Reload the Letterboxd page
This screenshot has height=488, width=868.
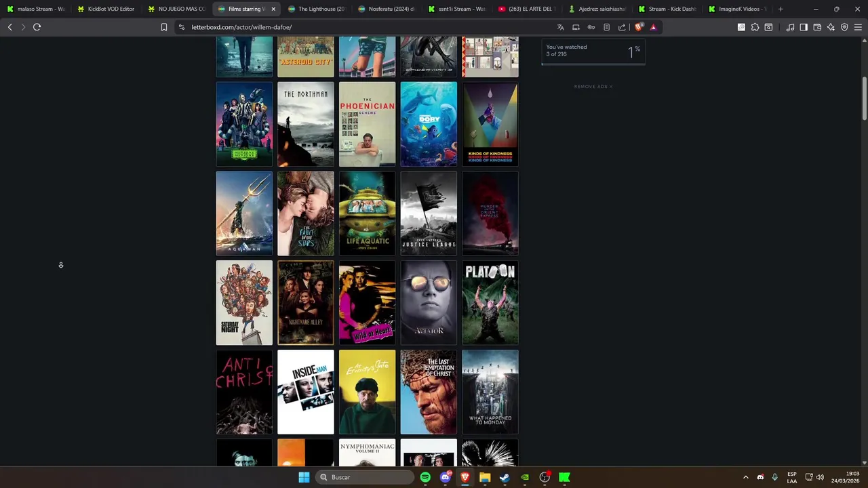(x=37, y=27)
